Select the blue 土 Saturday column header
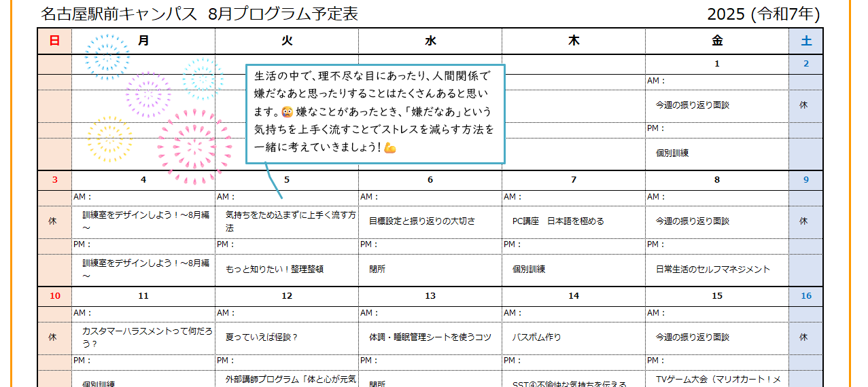Viewport: 868px width, 387px height. (x=806, y=41)
